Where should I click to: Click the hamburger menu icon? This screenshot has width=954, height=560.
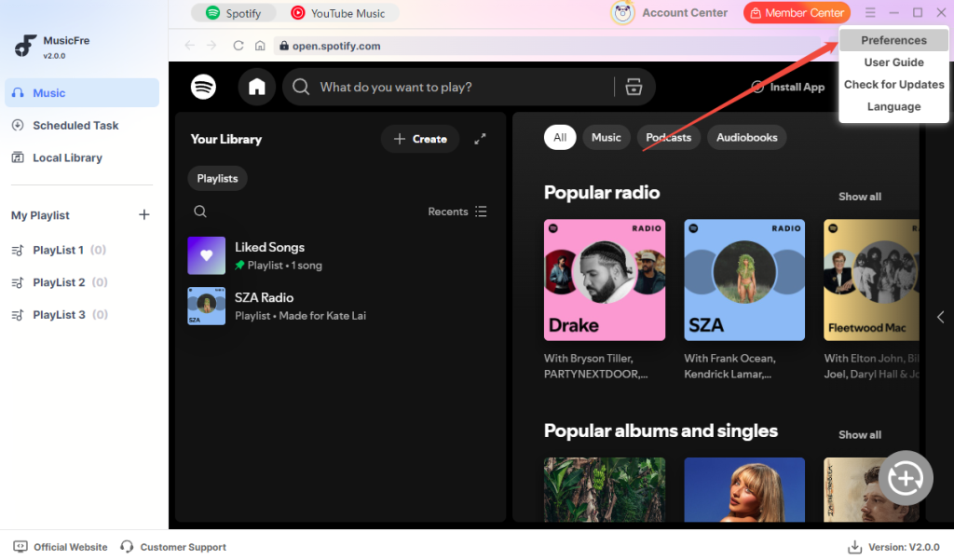coord(871,13)
